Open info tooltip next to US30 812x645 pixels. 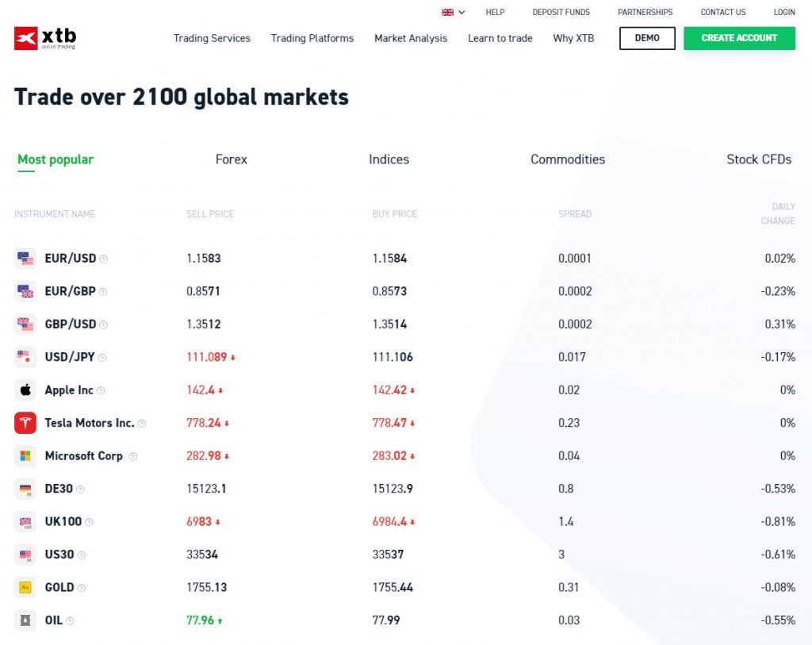tap(82, 555)
